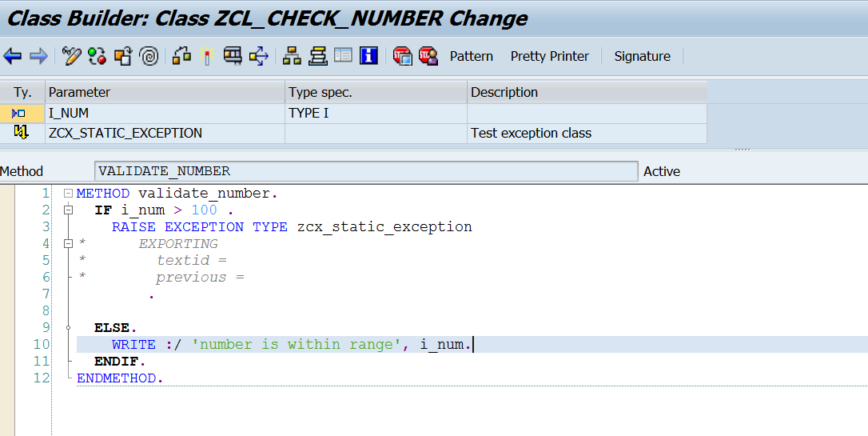
Task: Click the 'Test exception class' description
Action: coord(531,133)
